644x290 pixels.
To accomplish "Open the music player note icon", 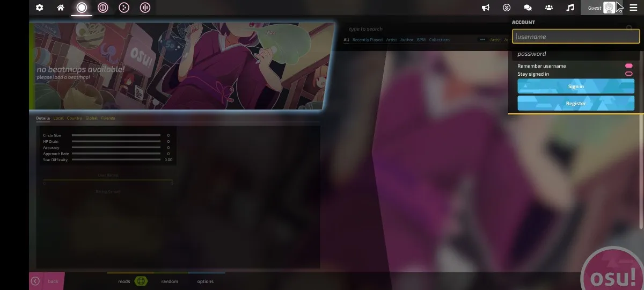I will (x=570, y=8).
